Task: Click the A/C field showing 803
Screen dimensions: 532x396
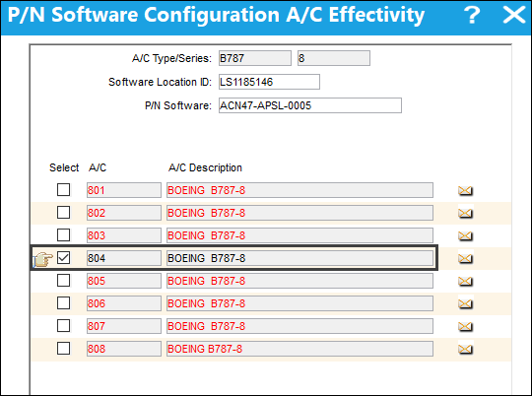Action: [124, 235]
